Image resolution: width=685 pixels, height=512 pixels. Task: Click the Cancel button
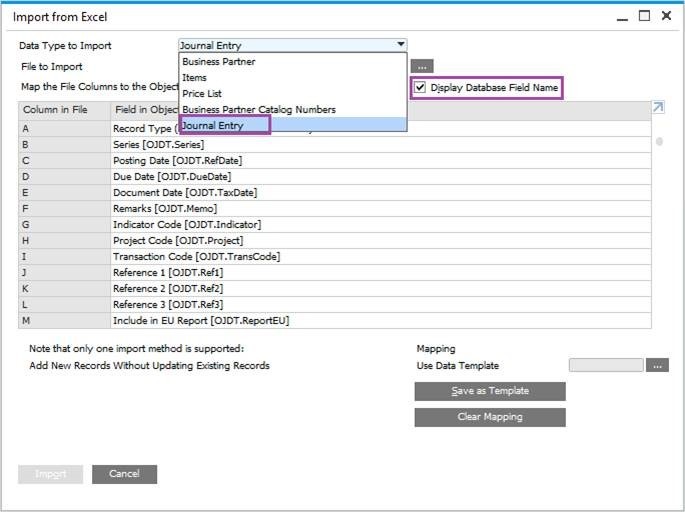[x=125, y=474]
